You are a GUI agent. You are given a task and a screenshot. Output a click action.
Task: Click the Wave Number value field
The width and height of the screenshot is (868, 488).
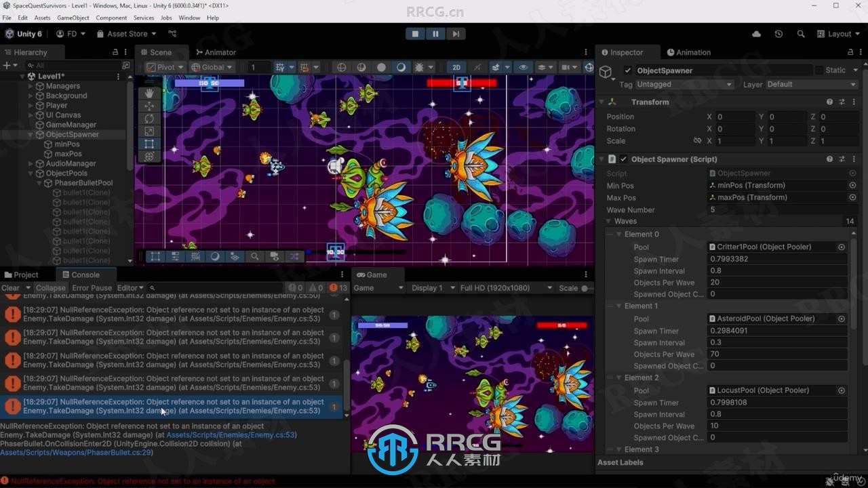tap(783, 210)
